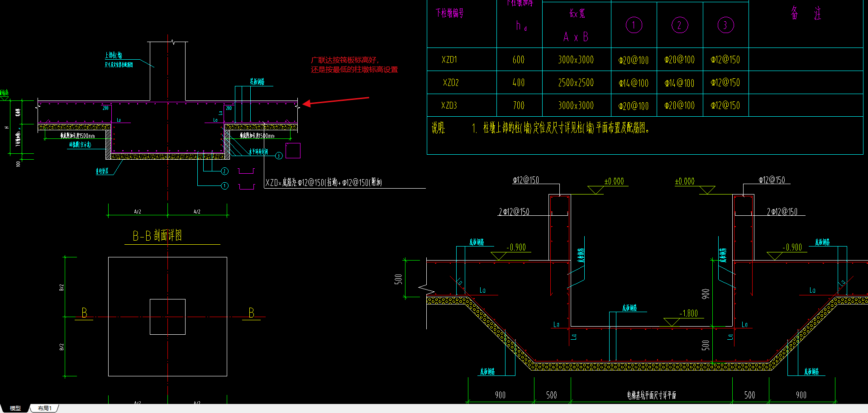The height and width of the screenshot is (413, 868).
Task: Click the vertical H dimension label
Action: (6, 128)
